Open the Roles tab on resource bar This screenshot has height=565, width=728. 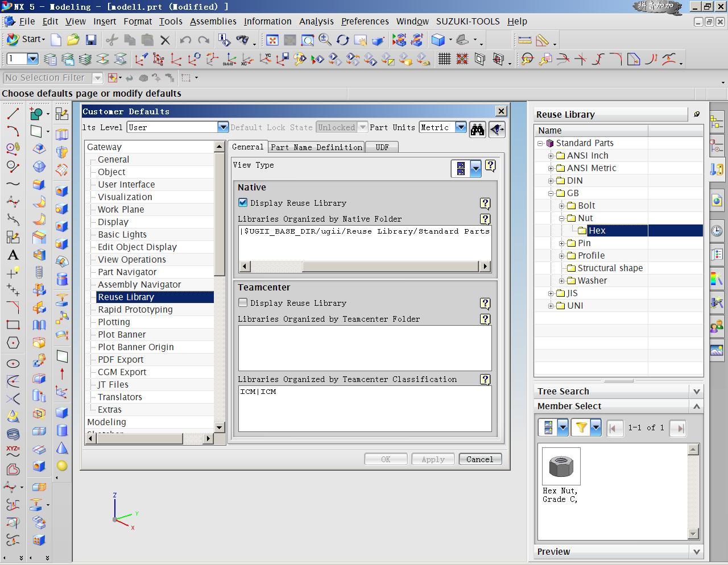[x=717, y=326]
